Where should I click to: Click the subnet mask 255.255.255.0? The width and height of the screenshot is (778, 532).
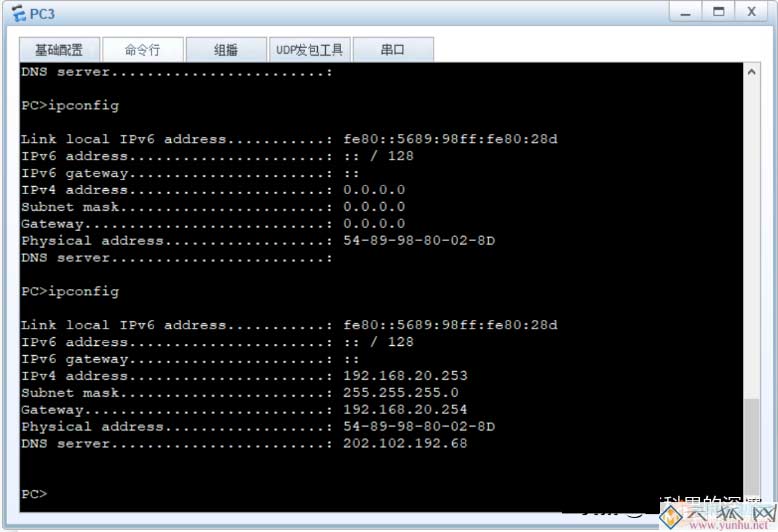pos(400,393)
